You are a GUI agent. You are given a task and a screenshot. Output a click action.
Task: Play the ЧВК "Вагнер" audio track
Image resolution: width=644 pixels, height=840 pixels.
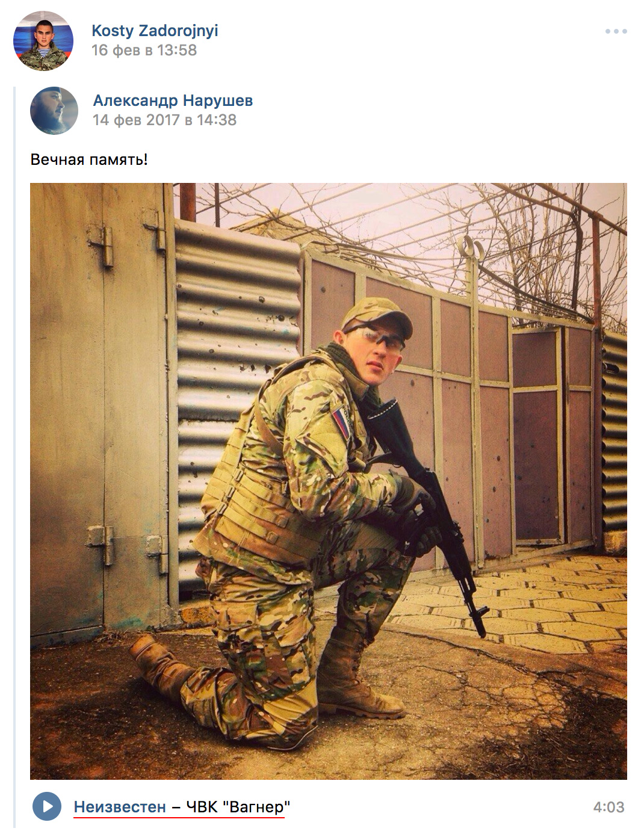(x=47, y=806)
